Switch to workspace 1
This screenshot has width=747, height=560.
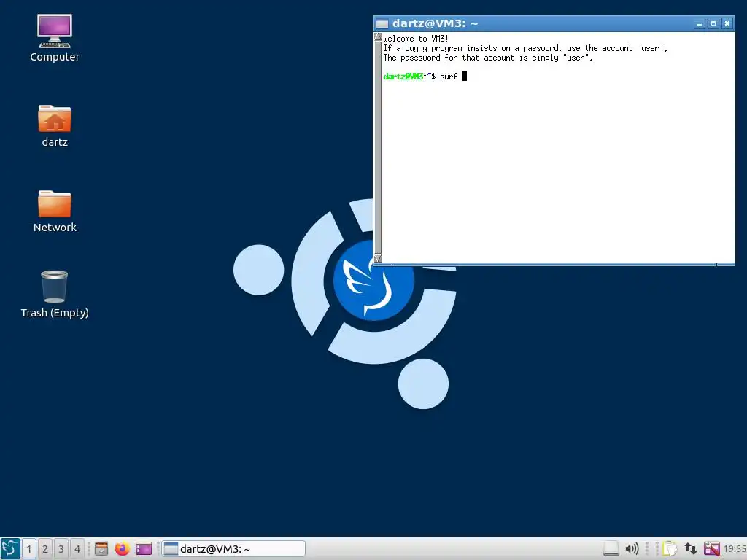pyautogui.click(x=29, y=548)
